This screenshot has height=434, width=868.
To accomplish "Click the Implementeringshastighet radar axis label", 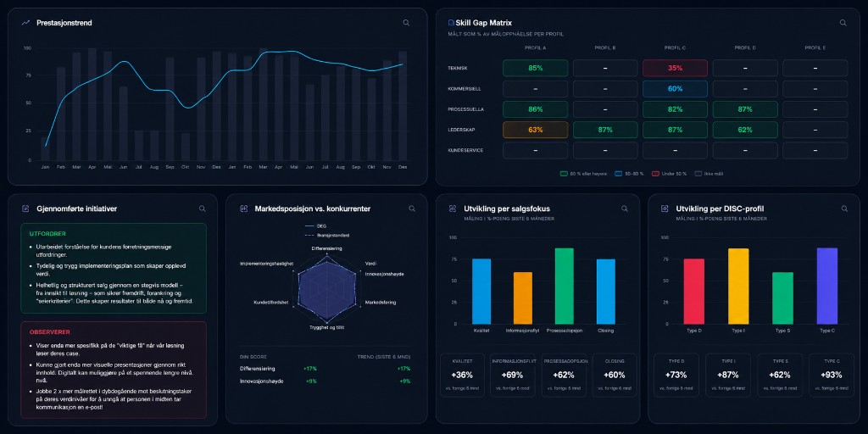I will (x=266, y=264).
